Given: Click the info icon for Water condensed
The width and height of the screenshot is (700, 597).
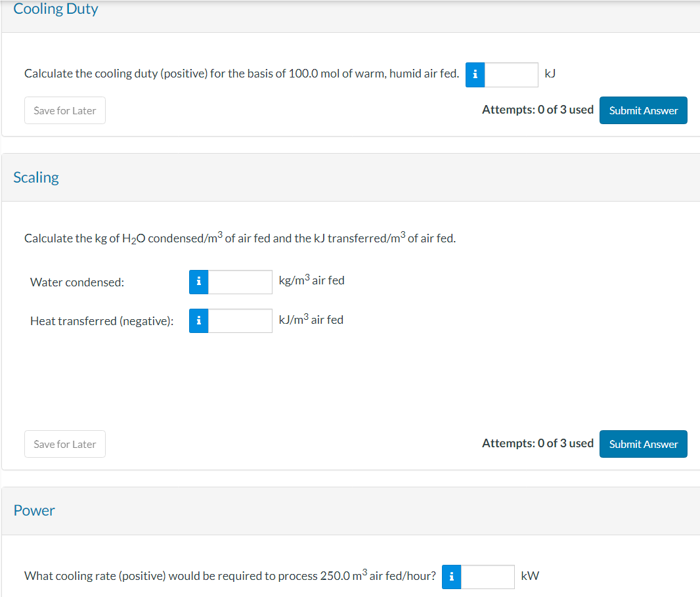Looking at the screenshot, I should pos(199,282).
